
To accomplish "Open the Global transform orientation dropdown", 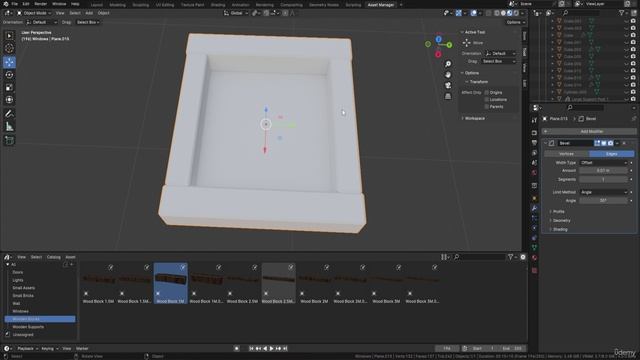I will click(236, 13).
